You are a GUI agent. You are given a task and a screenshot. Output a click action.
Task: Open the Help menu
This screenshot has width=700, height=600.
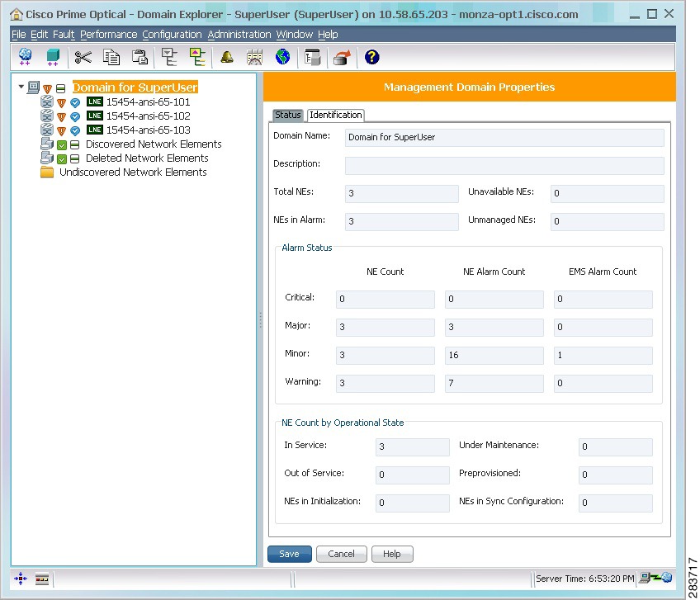point(328,35)
